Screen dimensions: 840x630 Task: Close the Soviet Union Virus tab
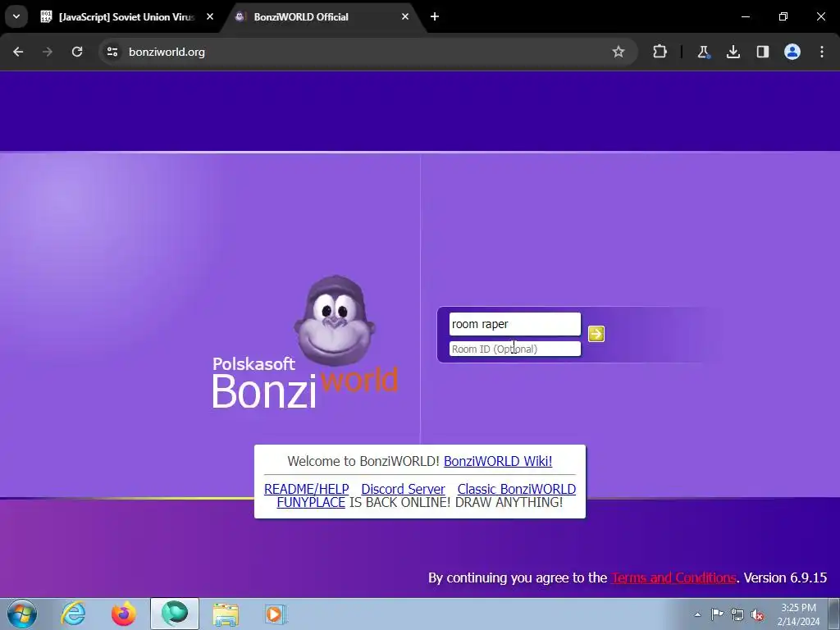(210, 17)
